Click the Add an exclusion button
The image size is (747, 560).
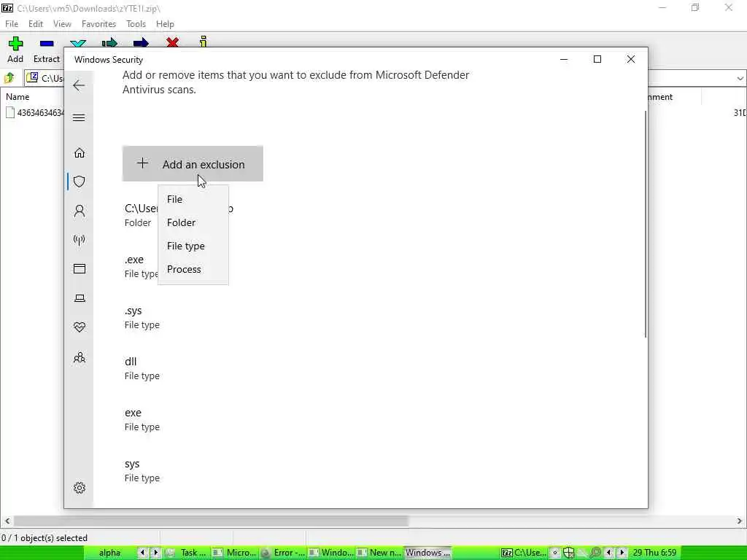193,164
